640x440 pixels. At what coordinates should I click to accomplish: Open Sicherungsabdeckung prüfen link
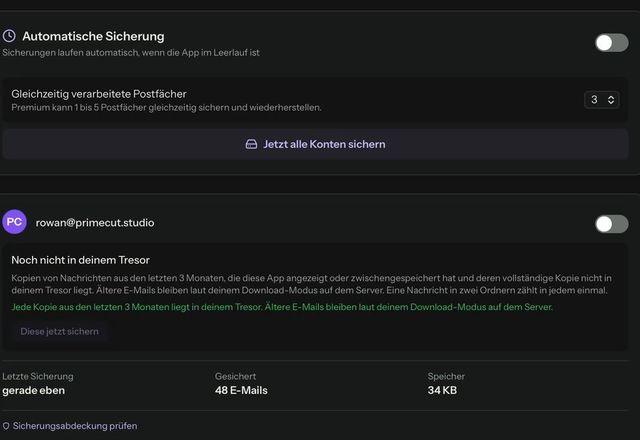[x=75, y=426]
